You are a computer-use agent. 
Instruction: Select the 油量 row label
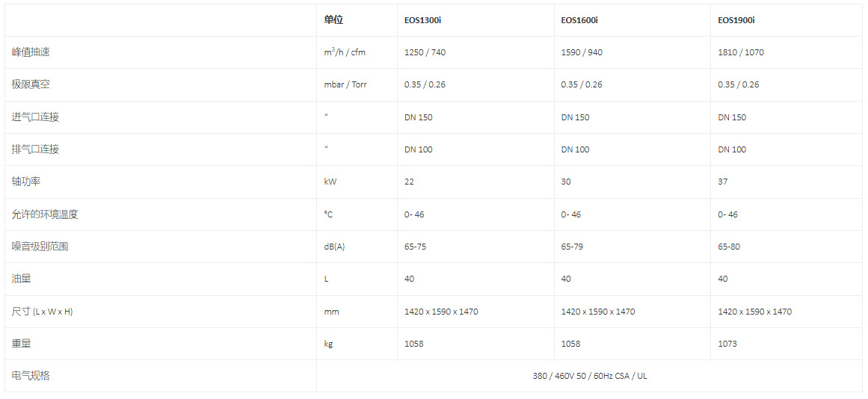pos(22,279)
